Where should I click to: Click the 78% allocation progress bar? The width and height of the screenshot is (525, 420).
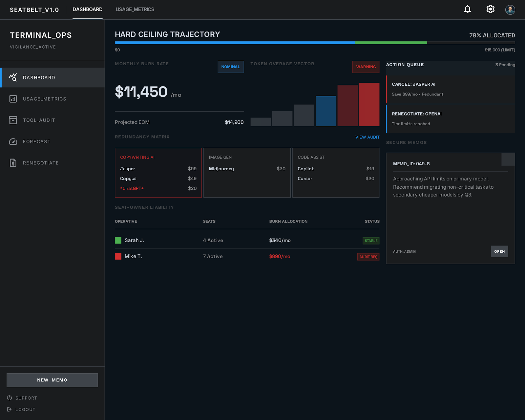[314, 43]
